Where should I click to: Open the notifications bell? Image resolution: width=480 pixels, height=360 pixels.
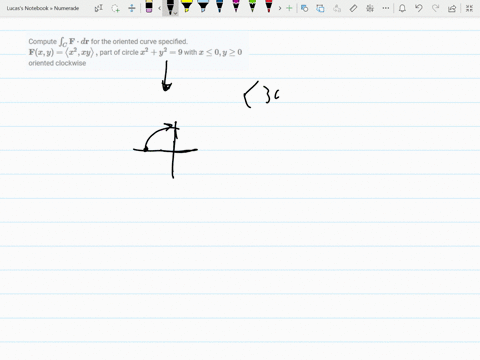tap(402, 8)
